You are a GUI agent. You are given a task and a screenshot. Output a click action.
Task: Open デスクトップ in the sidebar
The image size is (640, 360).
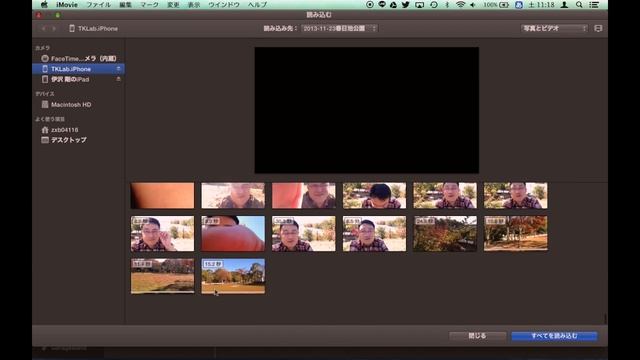(x=79, y=140)
